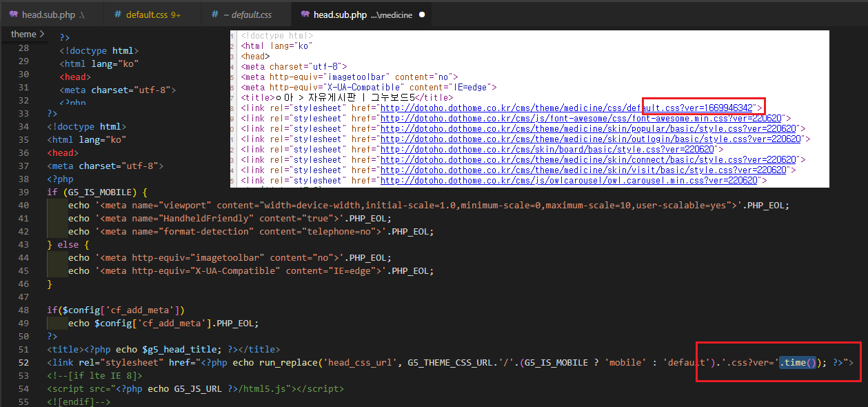The width and height of the screenshot is (868, 407).
Task: Click if (G5_IS_MOBILE) { on line 39
Action: click(x=97, y=192)
